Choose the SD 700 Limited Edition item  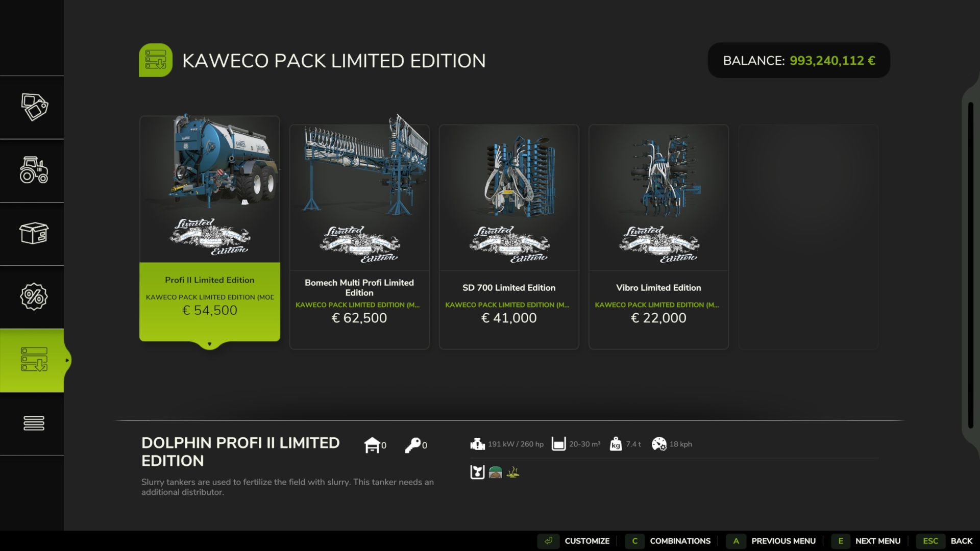pyautogui.click(x=509, y=237)
